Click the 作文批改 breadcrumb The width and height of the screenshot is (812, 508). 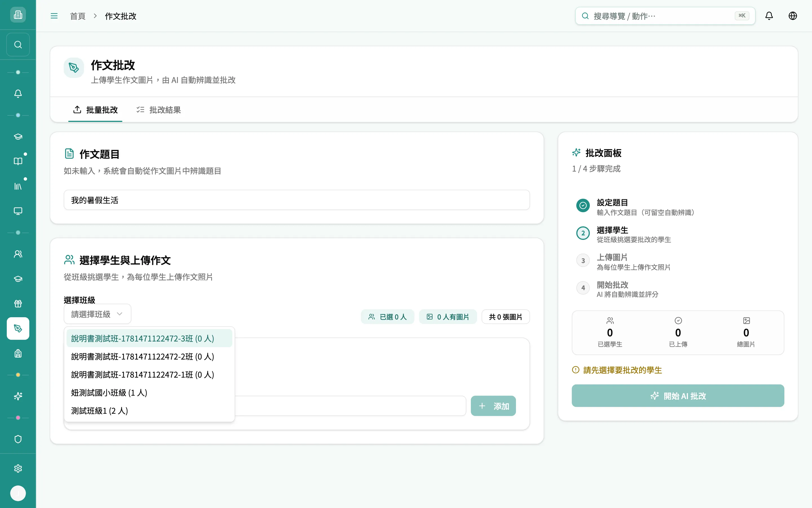click(120, 16)
